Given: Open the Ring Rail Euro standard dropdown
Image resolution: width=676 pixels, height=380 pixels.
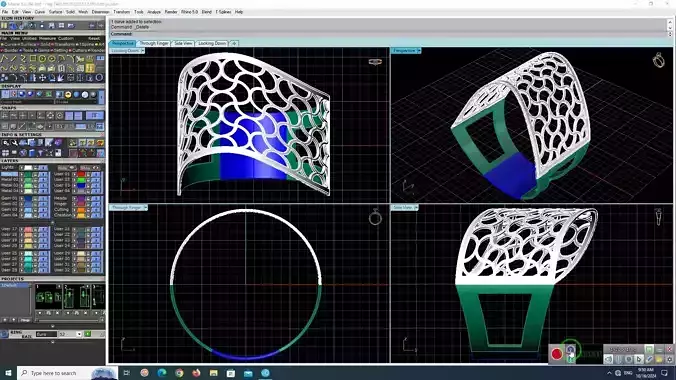Looking at the screenshot, I should 46,334.
